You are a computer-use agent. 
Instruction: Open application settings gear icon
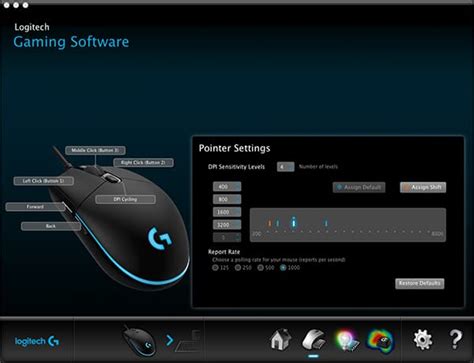(423, 340)
